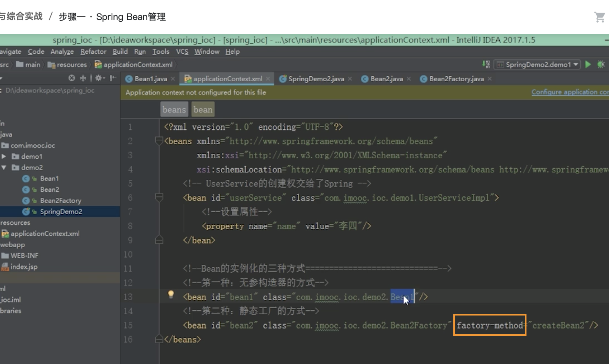Image resolution: width=609 pixels, height=364 pixels.
Task: Open the Build menu
Action: (120, 52)
